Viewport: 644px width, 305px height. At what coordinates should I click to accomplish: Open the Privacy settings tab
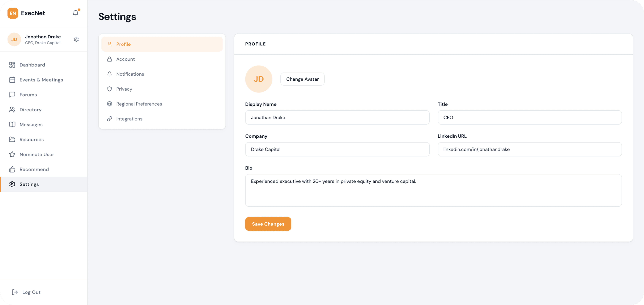[124, 89]
